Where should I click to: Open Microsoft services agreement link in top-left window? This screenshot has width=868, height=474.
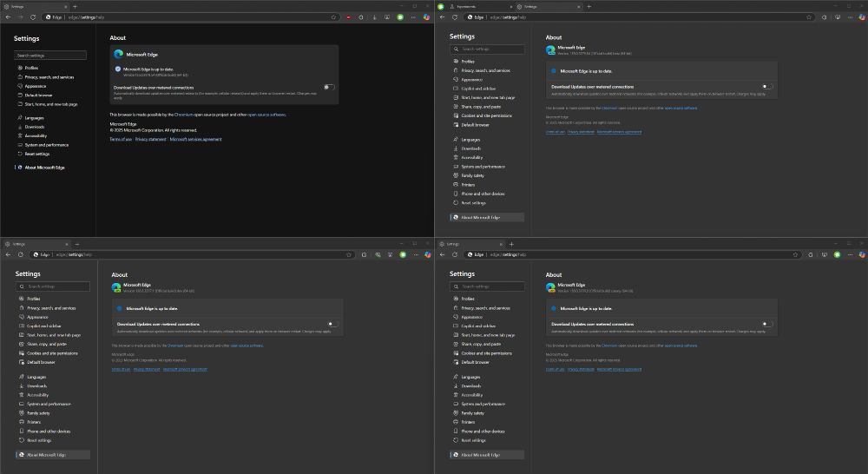click(x=195, y=139)
